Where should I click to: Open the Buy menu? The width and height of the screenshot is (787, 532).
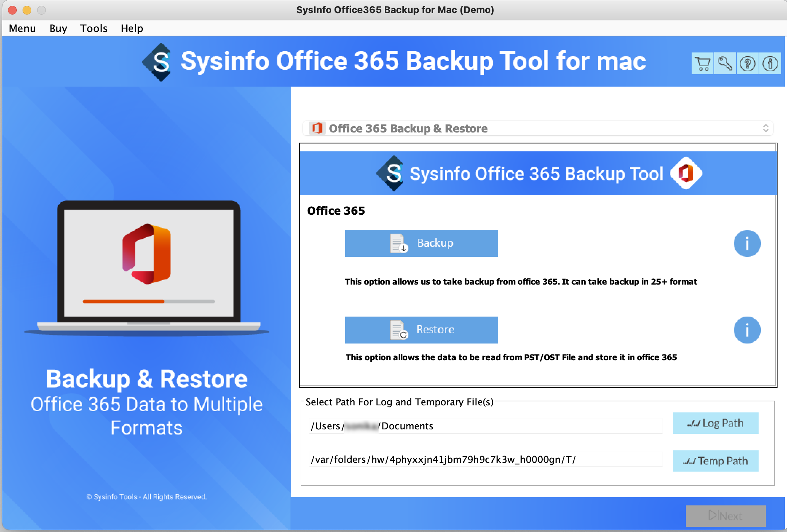(58, 28)
